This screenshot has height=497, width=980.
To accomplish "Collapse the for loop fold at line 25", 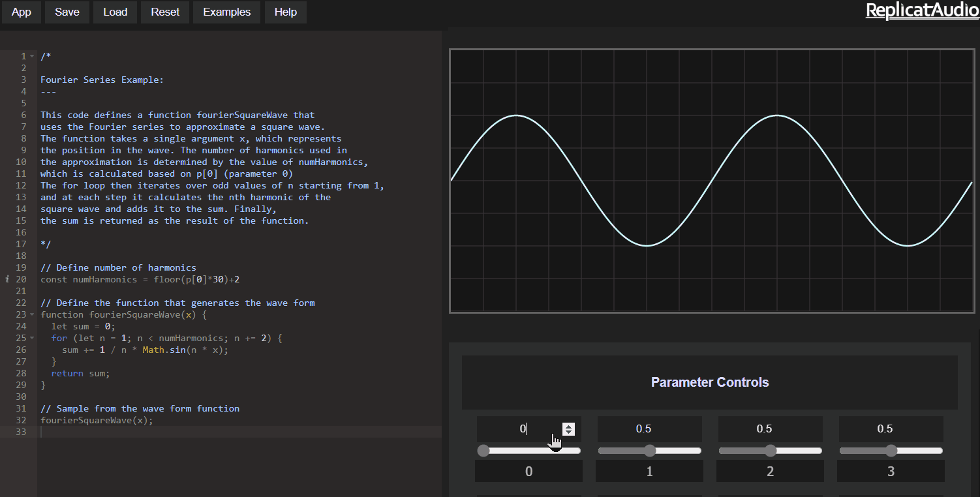I will click(31, 338).
